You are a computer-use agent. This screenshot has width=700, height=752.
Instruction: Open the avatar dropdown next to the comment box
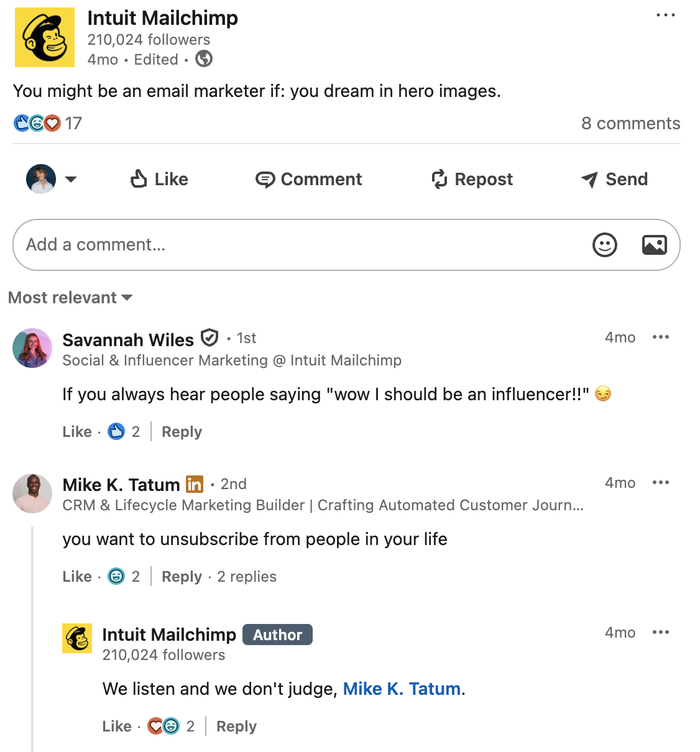click(x=72, y=180)
